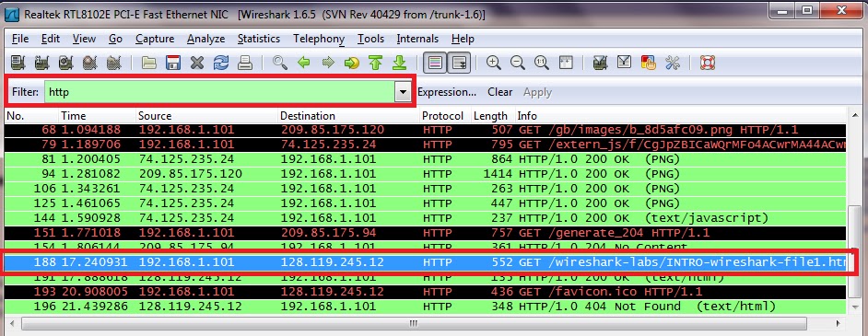Viewport: 868px width, 336px height.
Task: Select packet 151 GET /generate_204
Action: click(x=426, y=233)
